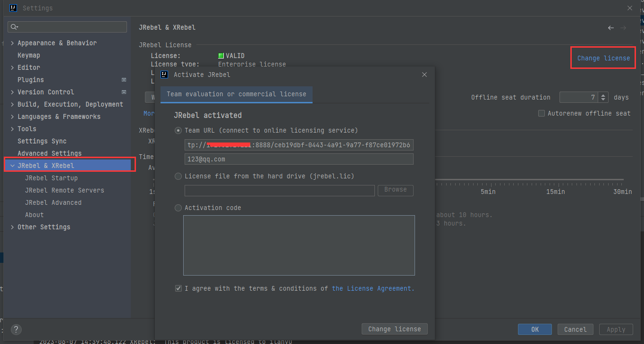The image size is (644, 344).
Task: Click the Offline seat duration value field
Action: [x=579, y=97]
